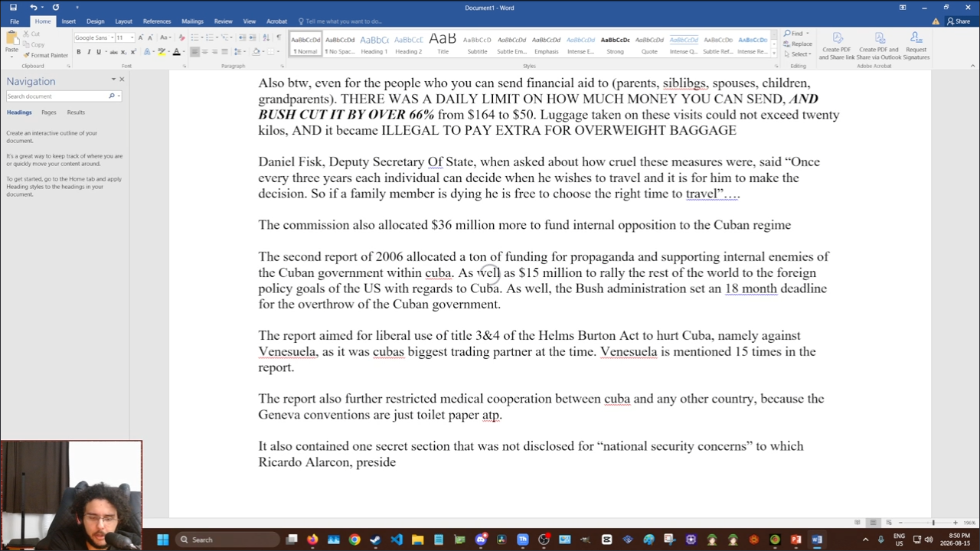
Task: Apply the Heading 1 style
Action: tap(374, 44)
